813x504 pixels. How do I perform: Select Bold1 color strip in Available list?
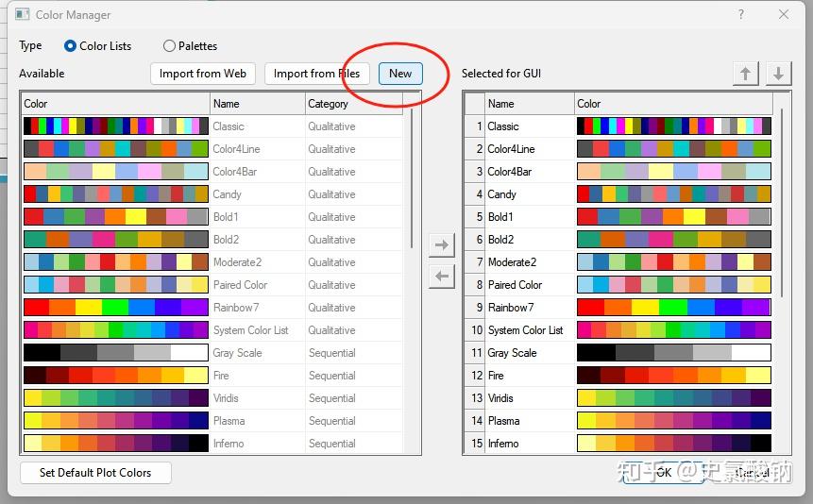115,217
